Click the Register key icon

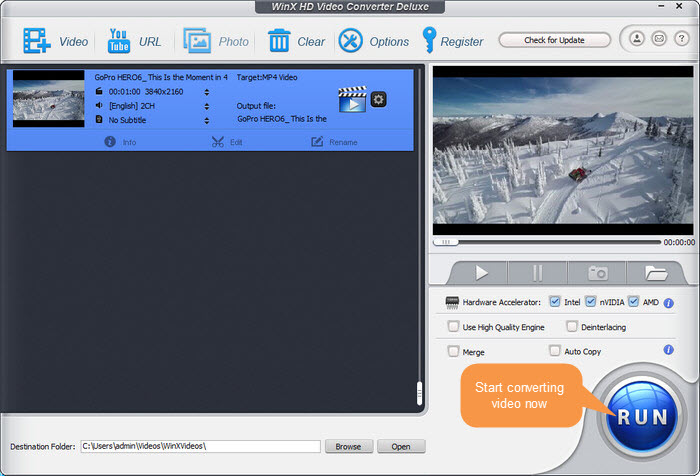[x=429, y=40]
